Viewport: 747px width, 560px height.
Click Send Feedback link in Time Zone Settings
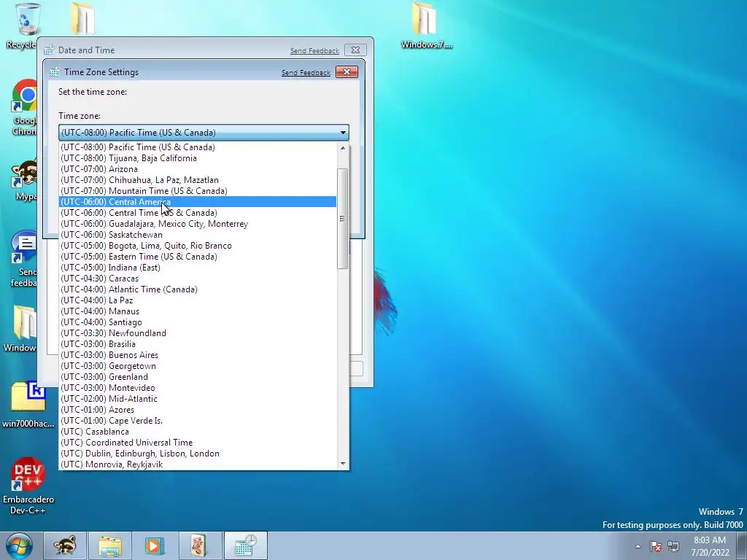click(306, 73)
